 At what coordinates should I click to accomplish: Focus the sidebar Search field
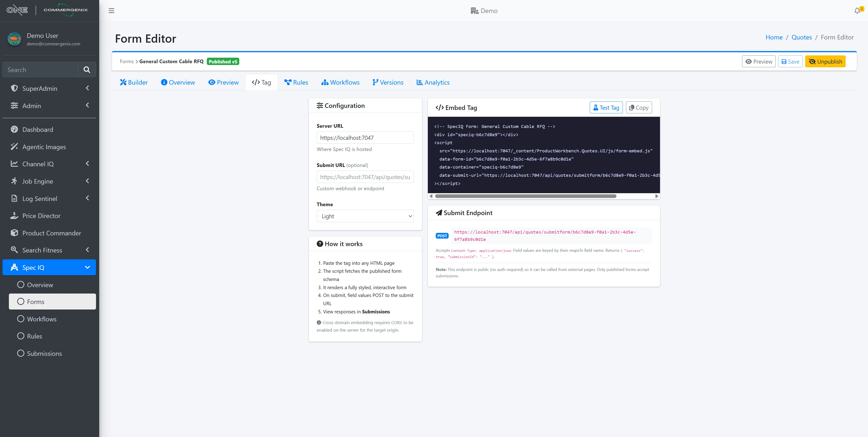pos(40,70)
